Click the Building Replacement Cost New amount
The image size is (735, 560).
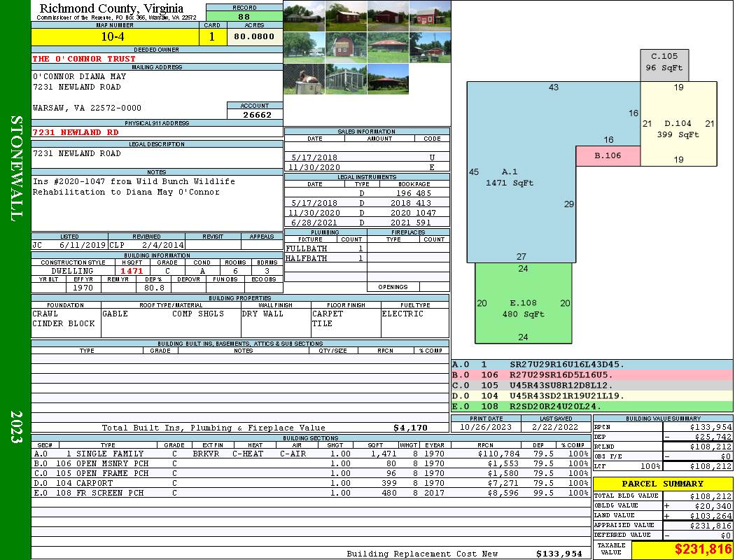pyautogui.click(x=559, y=554)
